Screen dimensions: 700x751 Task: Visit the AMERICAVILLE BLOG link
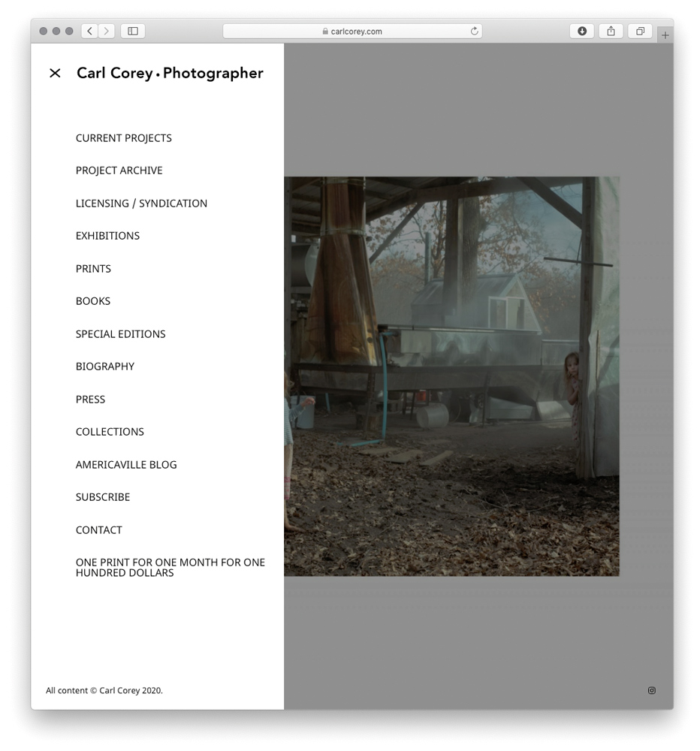click(126, 465)
